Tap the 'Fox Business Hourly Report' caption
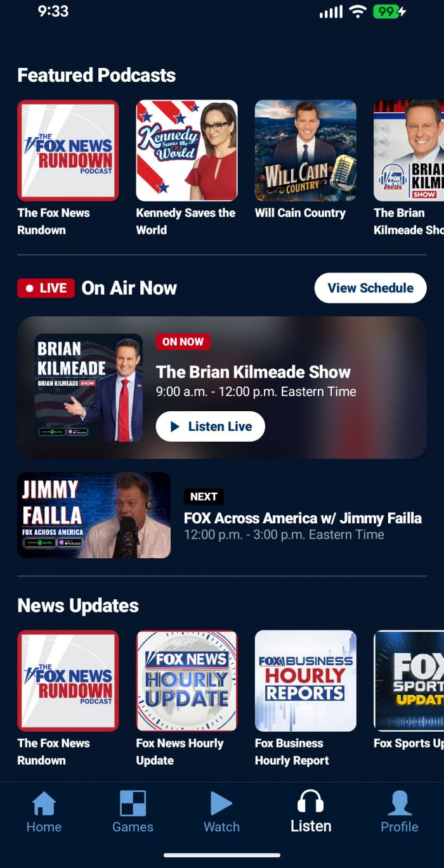 click(292, 751)
